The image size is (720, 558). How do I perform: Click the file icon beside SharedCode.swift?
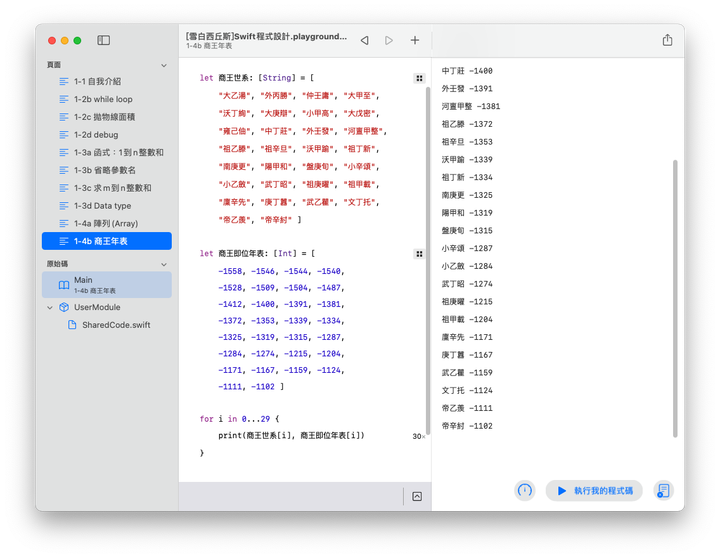click(72, 325)
